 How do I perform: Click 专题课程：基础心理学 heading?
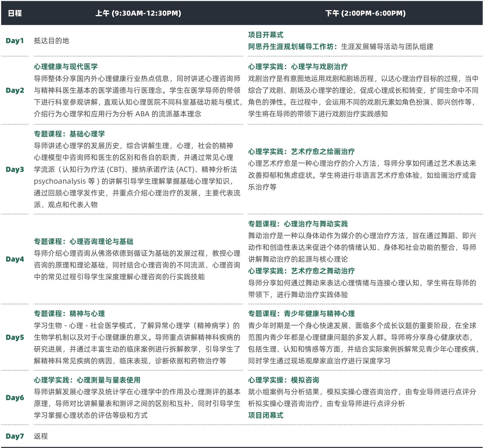tap(69, 134)
